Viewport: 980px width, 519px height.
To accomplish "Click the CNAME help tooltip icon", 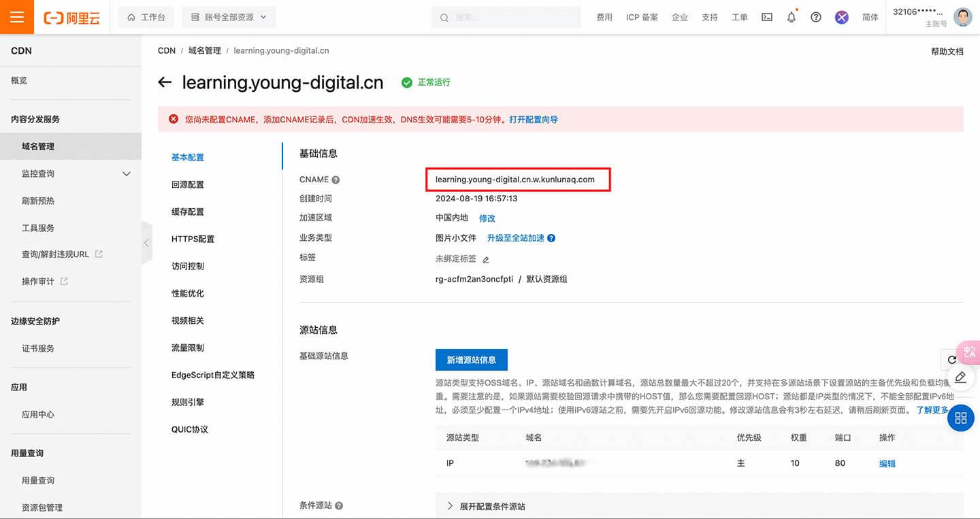I will 336,180.
